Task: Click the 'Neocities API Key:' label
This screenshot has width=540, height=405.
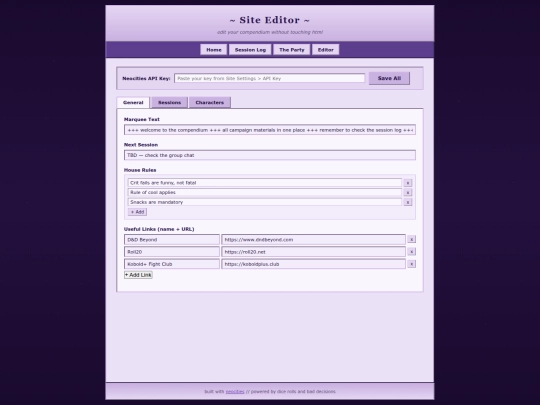Action: (x=146, y=78)
